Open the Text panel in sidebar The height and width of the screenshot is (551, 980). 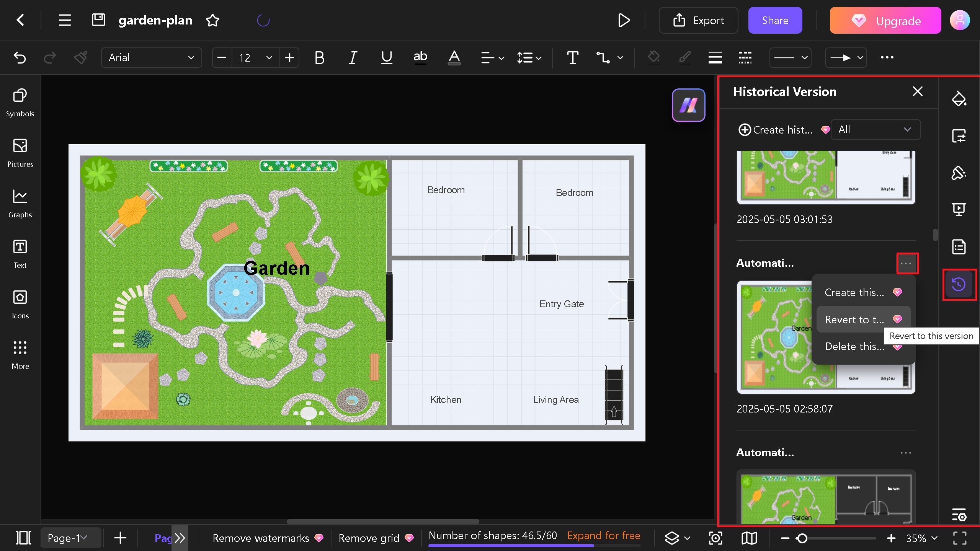tap(20, 254)
